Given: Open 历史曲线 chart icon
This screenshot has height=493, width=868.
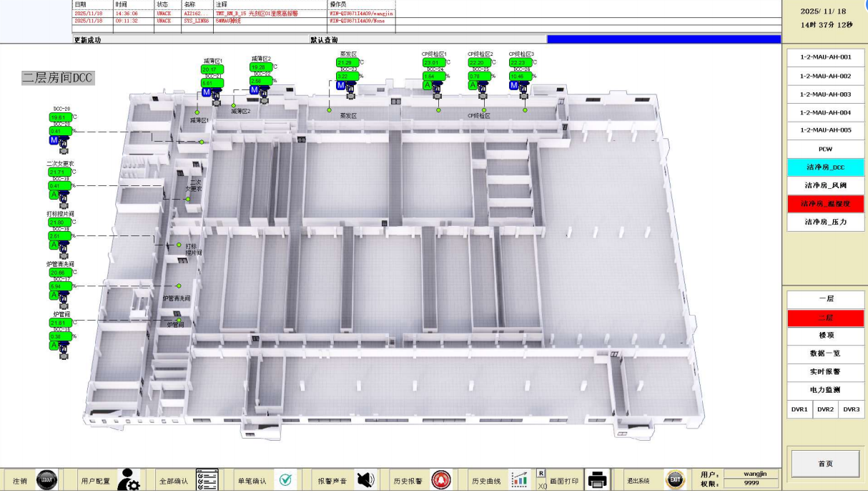Looking at the screenshot, I should [x=519, y=480].
